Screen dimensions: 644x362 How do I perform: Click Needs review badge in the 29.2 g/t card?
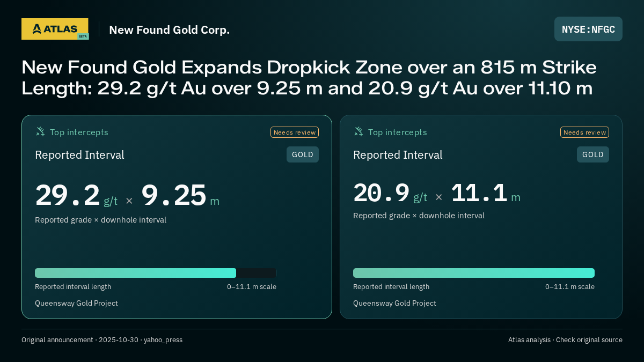pos(295,132)
